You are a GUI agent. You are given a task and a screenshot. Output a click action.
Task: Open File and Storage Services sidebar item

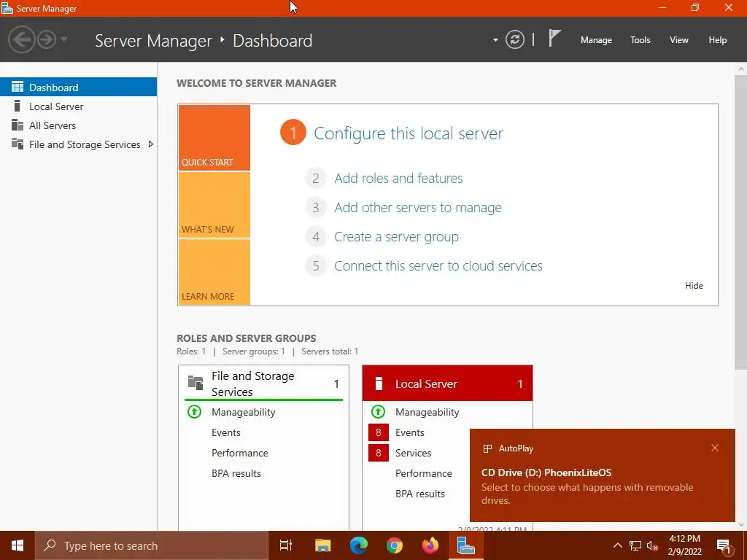(x=78, y=144)
